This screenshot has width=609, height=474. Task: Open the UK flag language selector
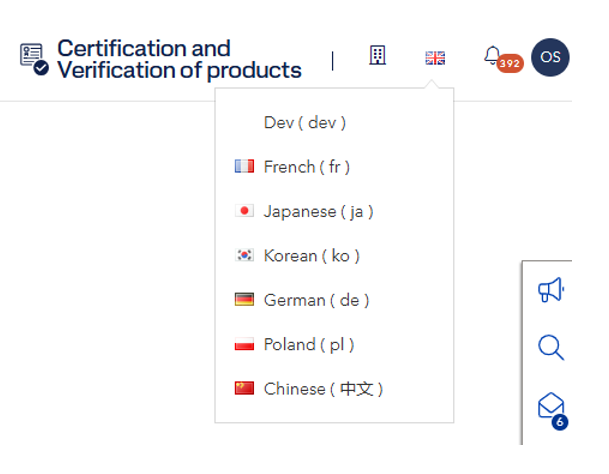point(435,58)
